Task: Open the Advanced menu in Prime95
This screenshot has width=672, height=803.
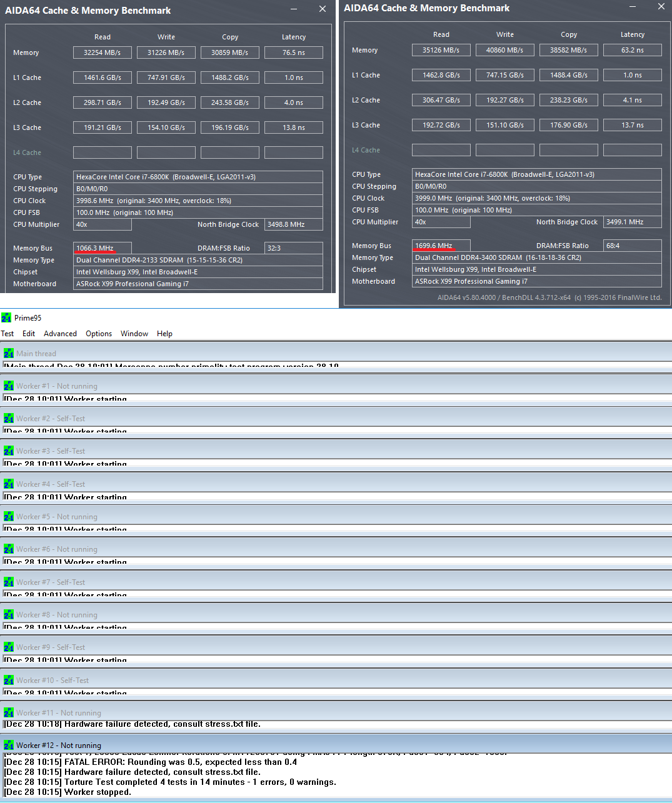Action: click(60, 334)
